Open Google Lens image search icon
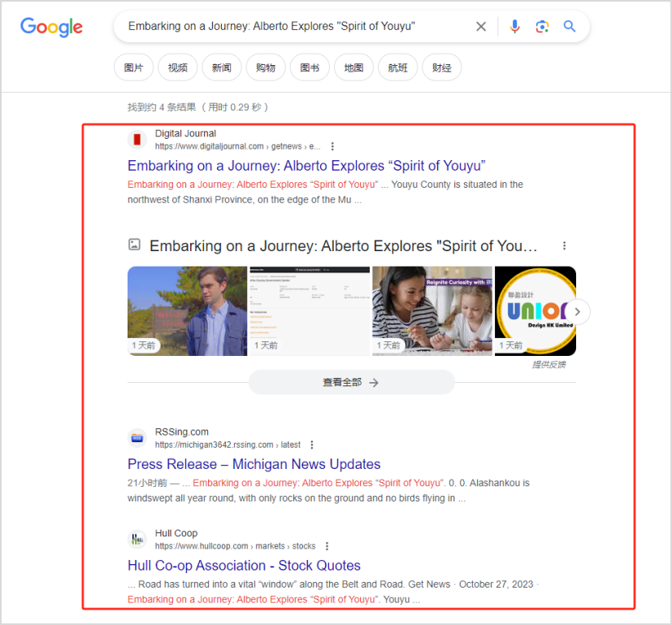Viewport: 672px width, 625px height. coord(542,27)
